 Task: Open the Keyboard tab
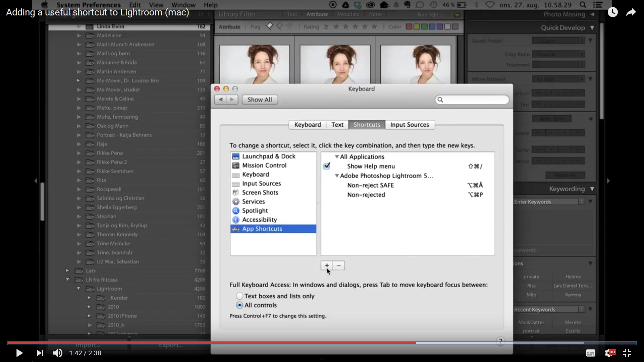pos(307,125)
